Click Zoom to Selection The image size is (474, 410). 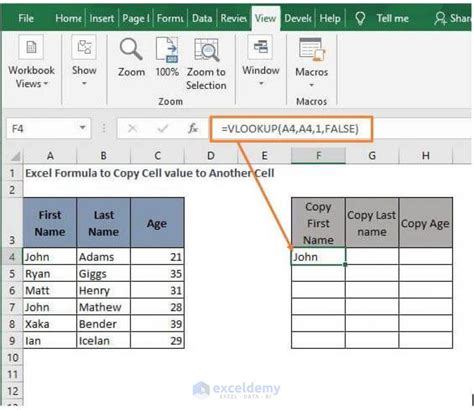pos(206,64)
